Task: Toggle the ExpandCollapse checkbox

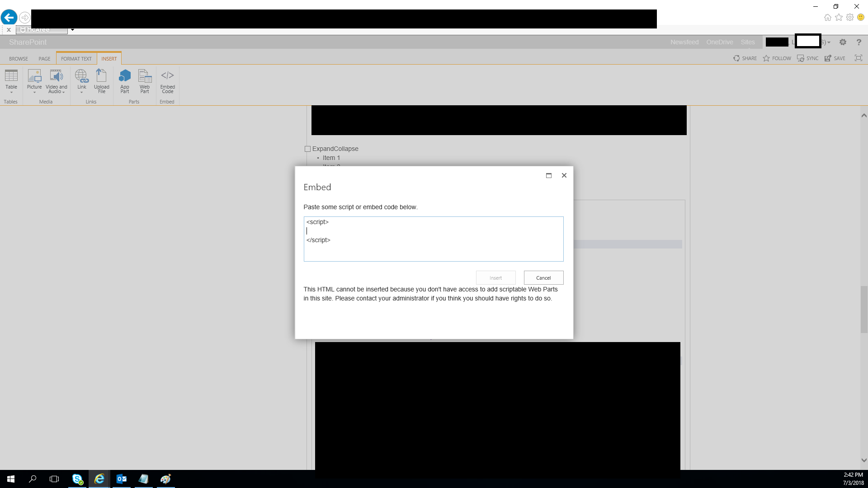Action: (307, 149)
